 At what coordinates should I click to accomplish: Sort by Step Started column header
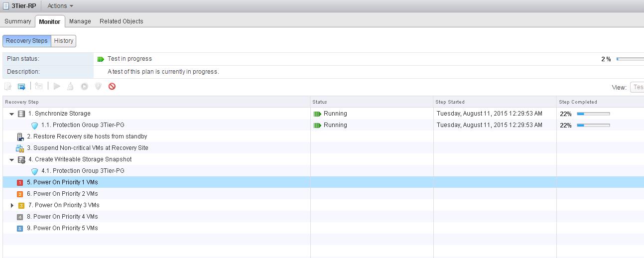tap(495, 102)
